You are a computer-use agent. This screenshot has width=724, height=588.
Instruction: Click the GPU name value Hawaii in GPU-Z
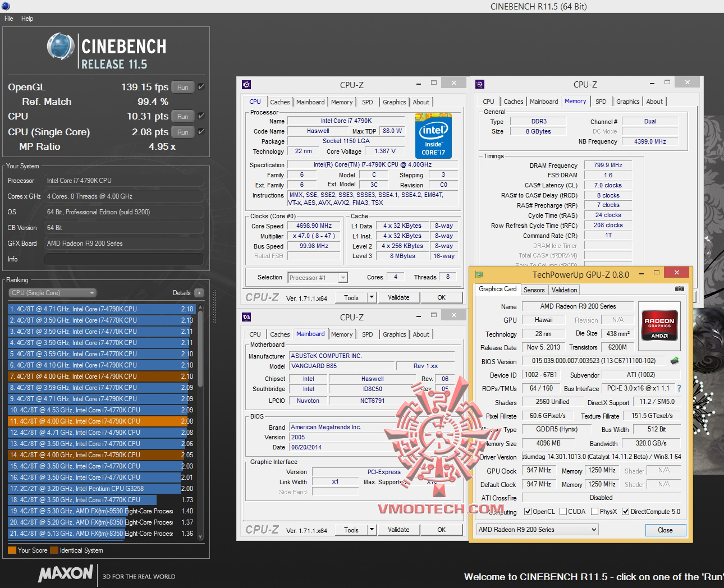[x=543, y=320]
